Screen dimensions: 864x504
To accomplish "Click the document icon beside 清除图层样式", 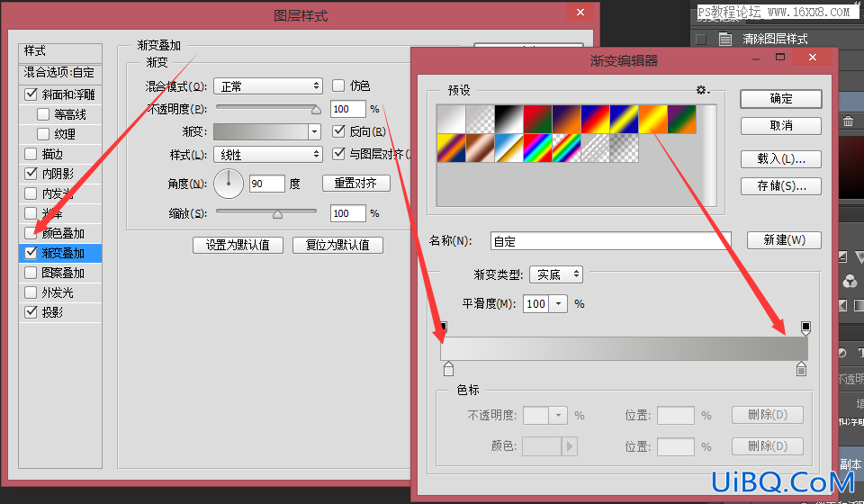I will coord(725,39).
